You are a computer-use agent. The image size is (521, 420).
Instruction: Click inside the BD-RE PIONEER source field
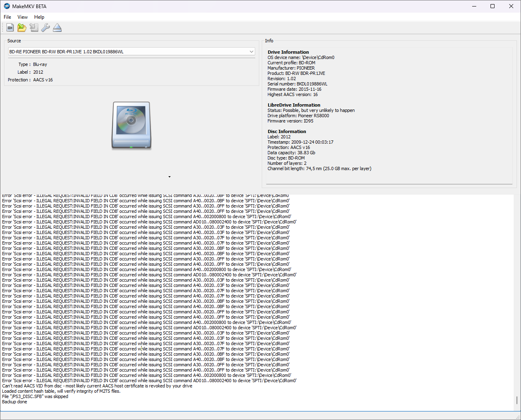(122, 51)
